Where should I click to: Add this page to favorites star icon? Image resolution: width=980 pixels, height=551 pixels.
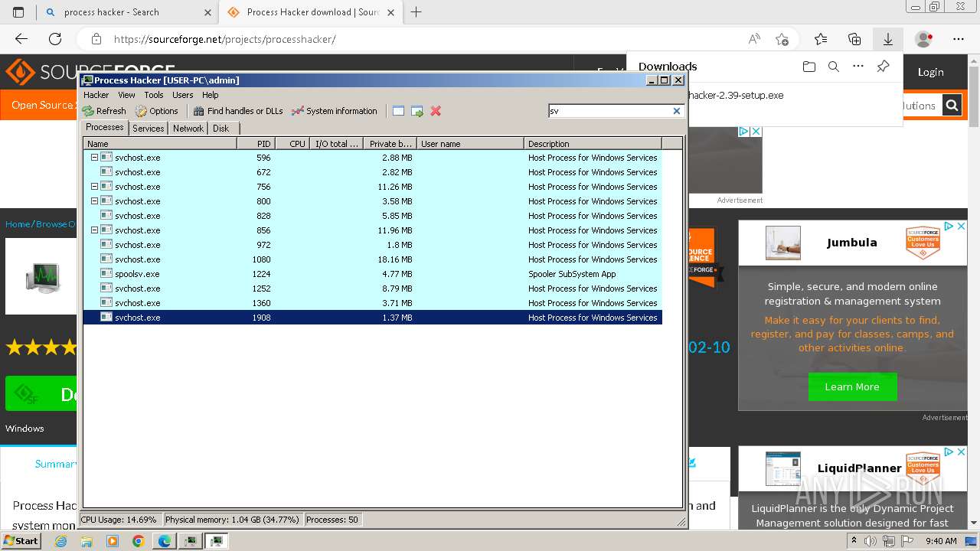click(782, 39)
